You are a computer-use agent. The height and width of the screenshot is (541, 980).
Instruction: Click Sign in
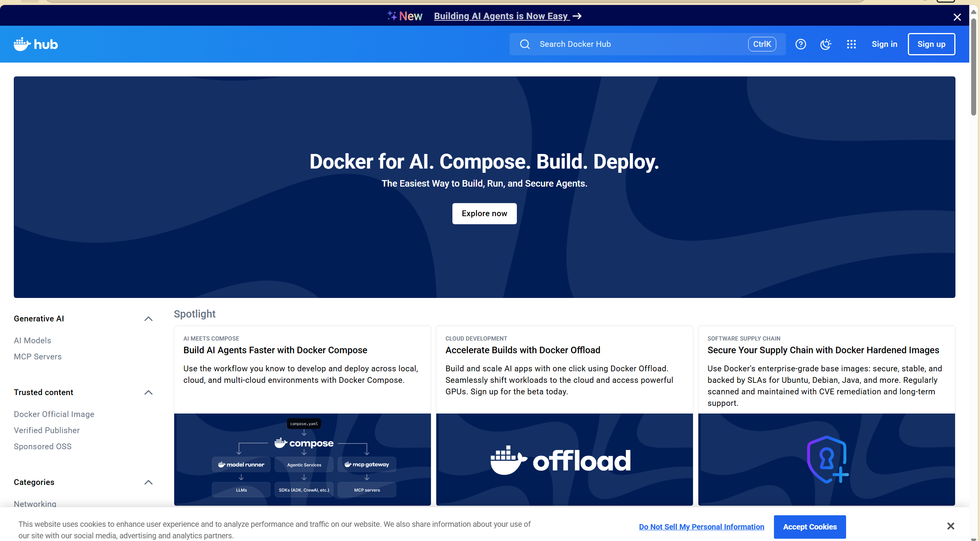pyautogui.click(x=884, y=44)
